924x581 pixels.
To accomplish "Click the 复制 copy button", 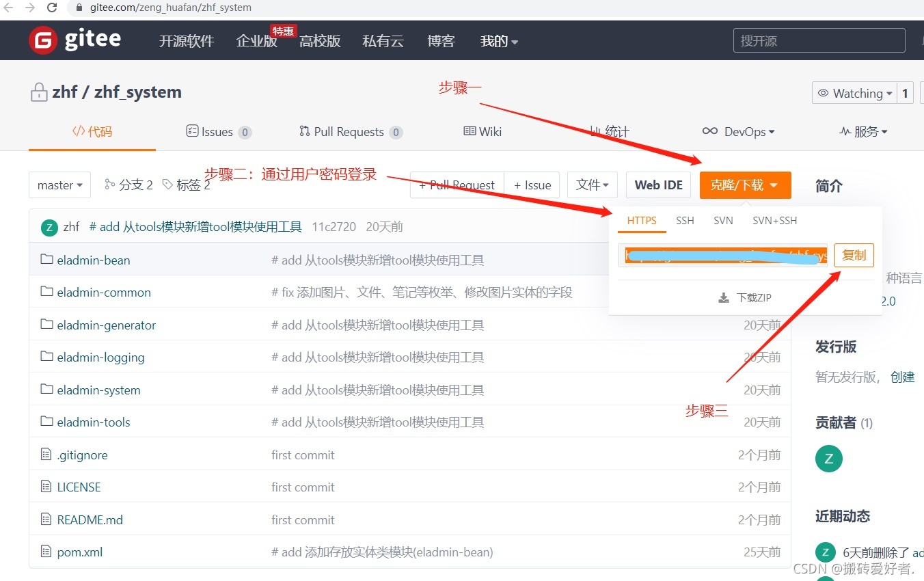I will pyautogui.click(x=854, y=255).
